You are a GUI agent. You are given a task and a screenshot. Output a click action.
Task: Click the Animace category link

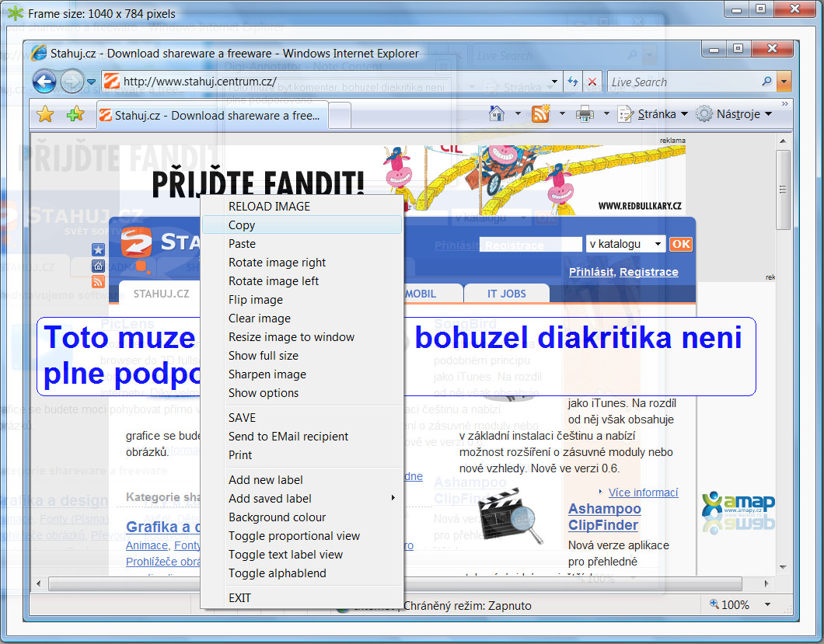pyautogui.click(x=147, y=545)
